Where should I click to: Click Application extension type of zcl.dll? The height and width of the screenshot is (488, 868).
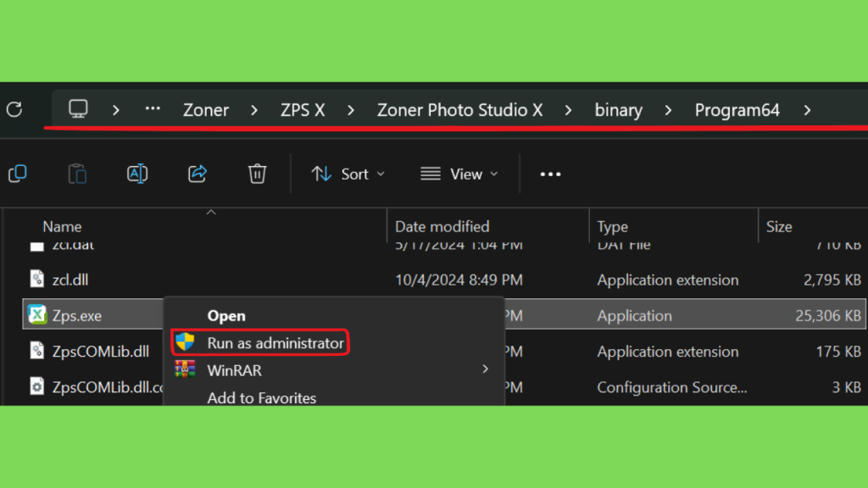[x=668, y=280]
